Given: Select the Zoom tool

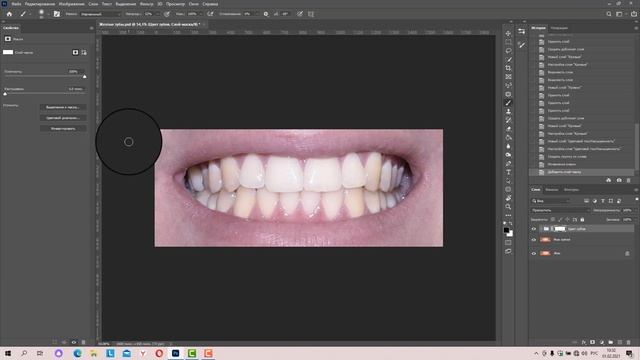Looking at the screenshot, I should point(508,207).
